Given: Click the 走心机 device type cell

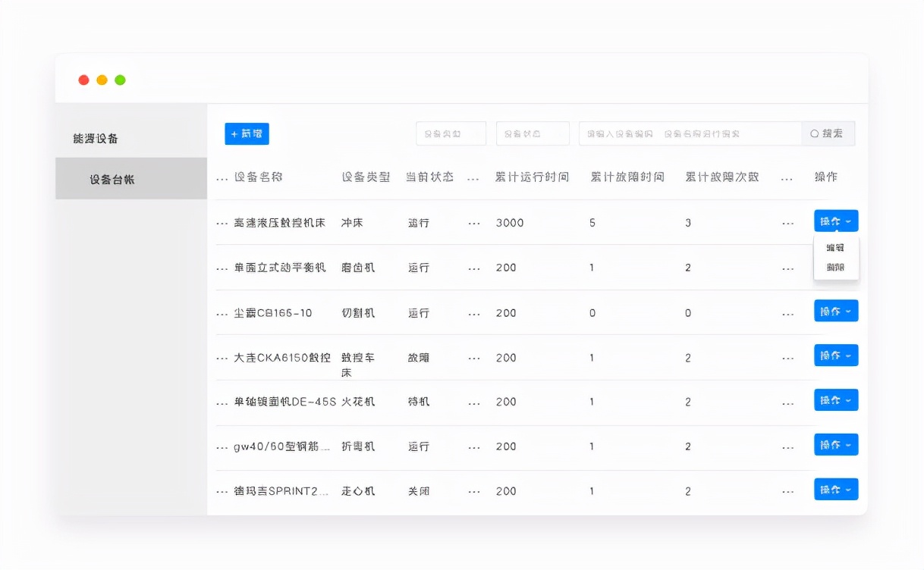Looking at the screenshot, I should point(358,491).
